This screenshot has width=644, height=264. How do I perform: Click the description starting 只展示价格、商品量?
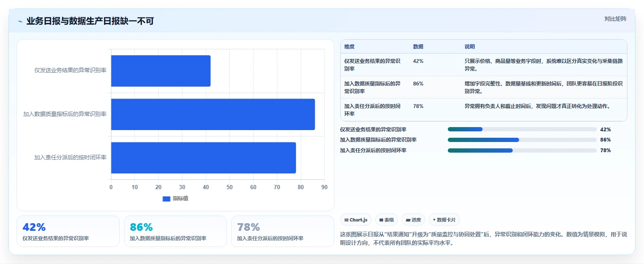[x=544, y=65]
